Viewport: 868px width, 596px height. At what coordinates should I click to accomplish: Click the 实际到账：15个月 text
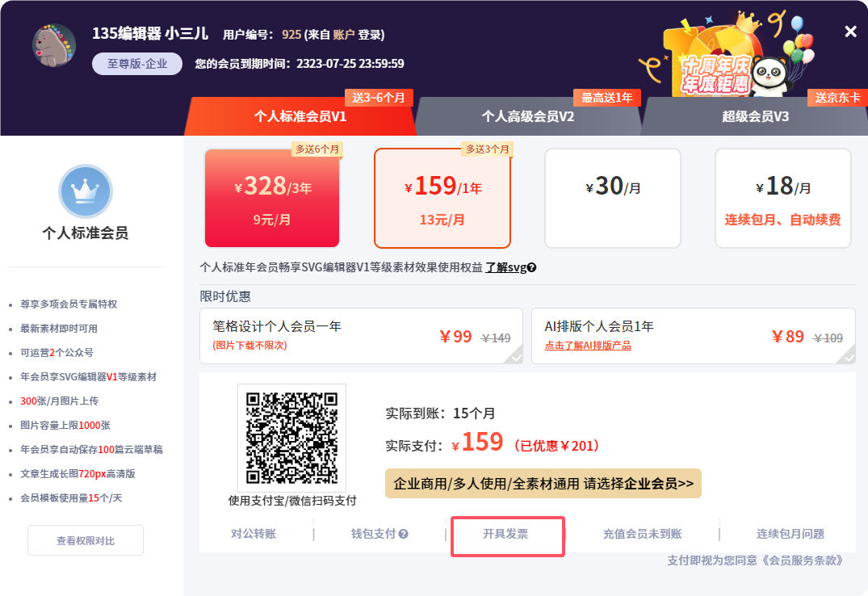click(440, 413)
